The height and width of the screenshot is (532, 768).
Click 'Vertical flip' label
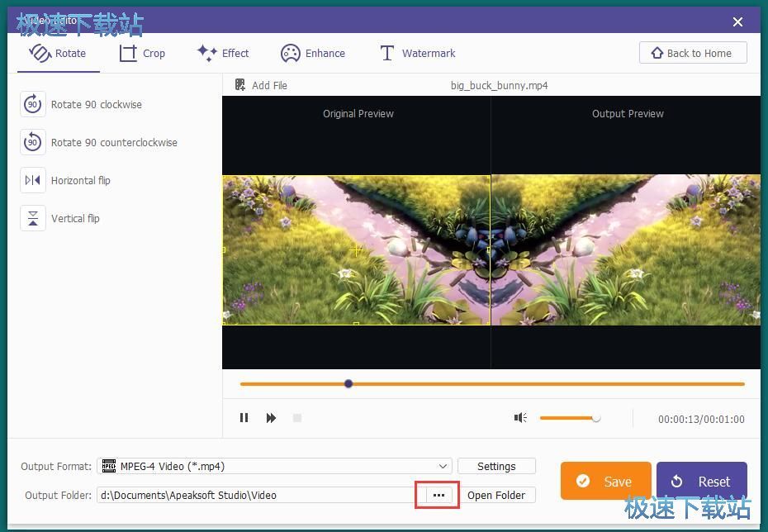click(75, 218)
